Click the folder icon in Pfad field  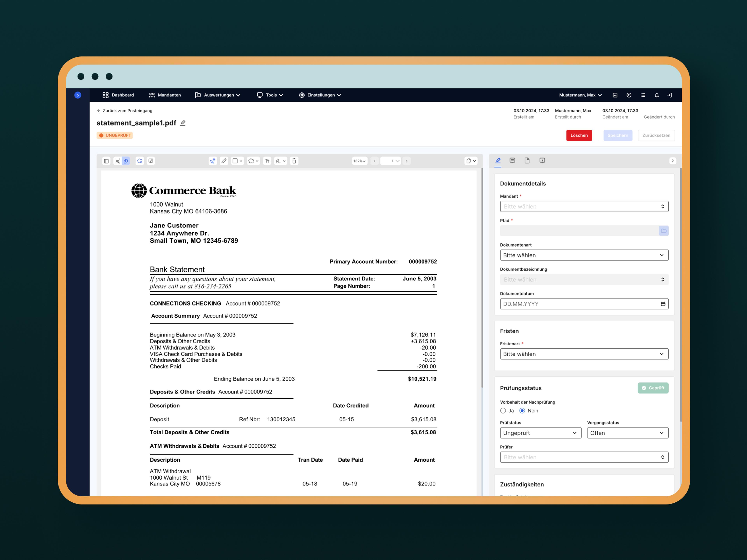point(663,231)
